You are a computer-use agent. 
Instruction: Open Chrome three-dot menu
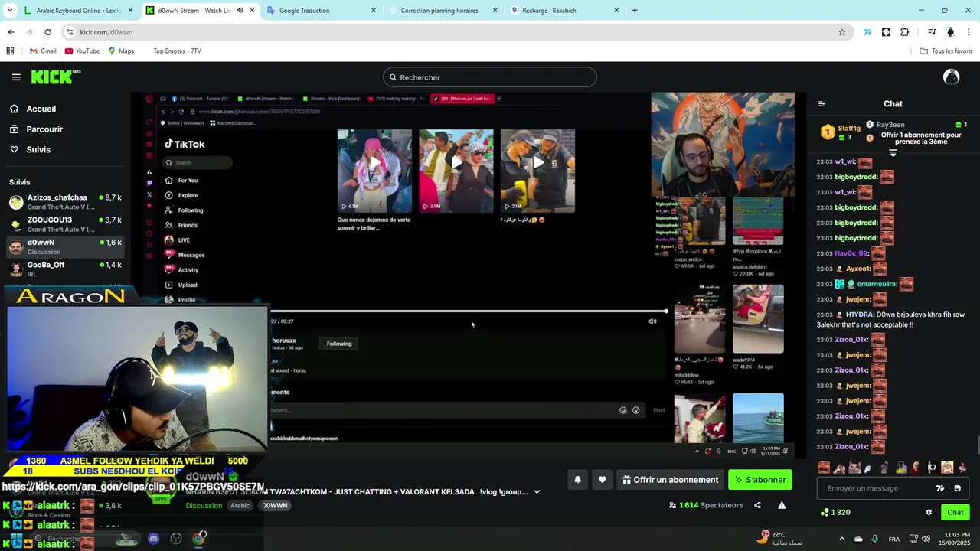point(969,32)
